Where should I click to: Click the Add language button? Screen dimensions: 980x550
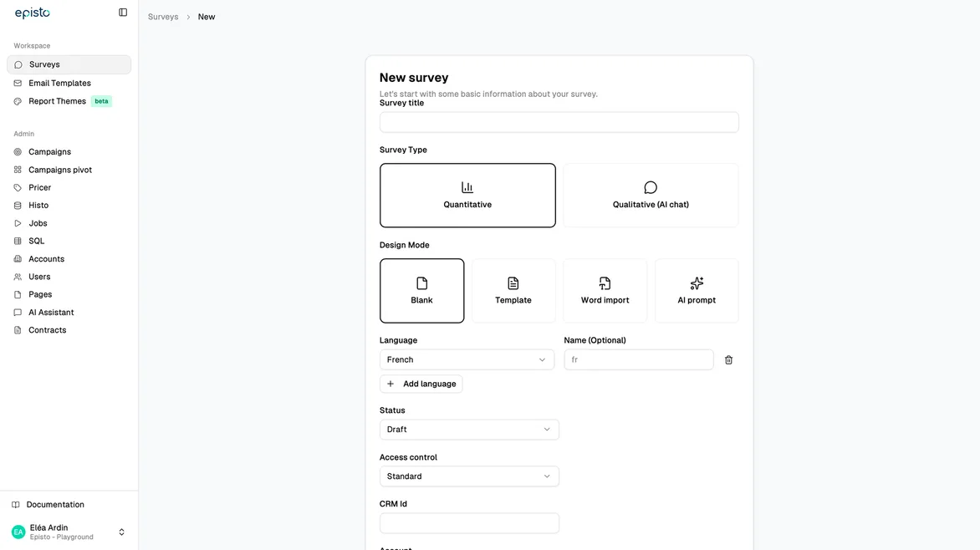pos(421,384)
